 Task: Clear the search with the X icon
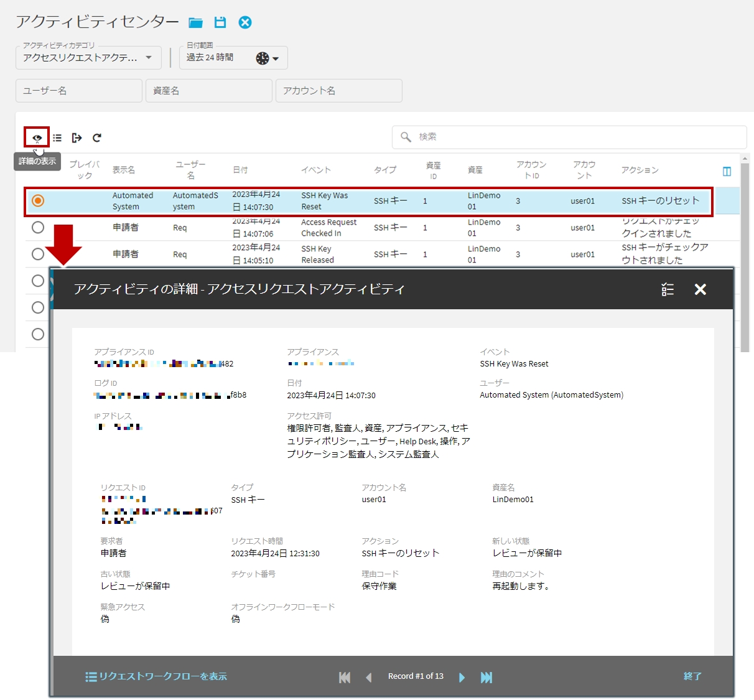pos(245,22)
